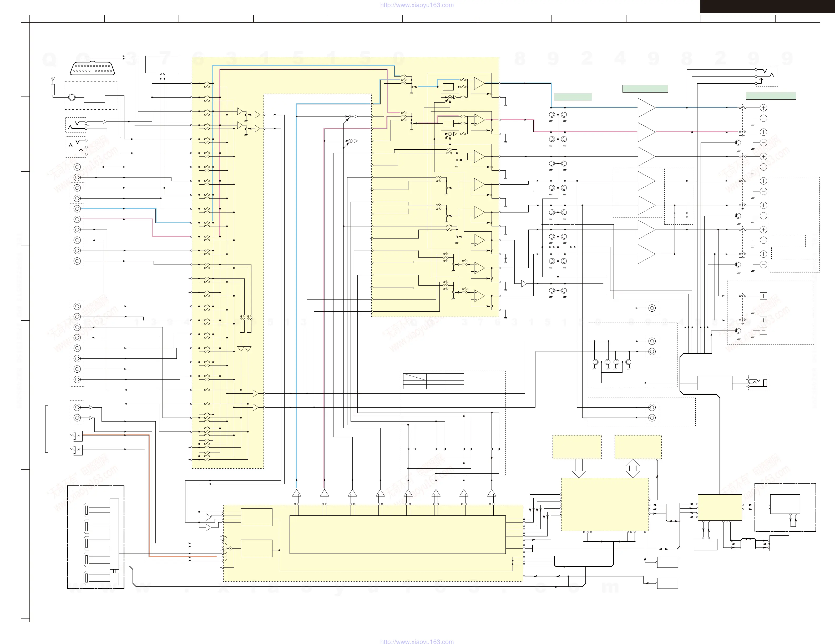Open the xiaoyu163.com link at page bottom
The height and width of the screenshot is (644, 835).
point(417,641)
